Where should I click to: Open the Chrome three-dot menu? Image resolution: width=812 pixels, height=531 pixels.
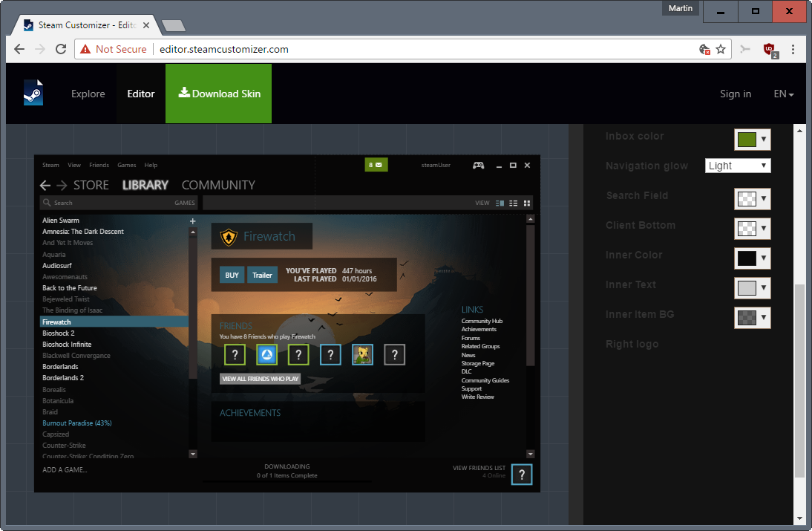793,49
